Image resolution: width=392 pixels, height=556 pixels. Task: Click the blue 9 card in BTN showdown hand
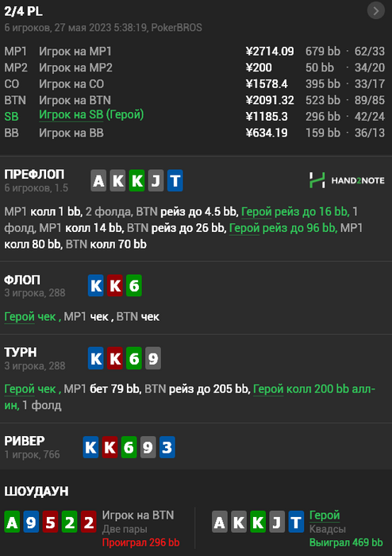click(x=31, y=522)
